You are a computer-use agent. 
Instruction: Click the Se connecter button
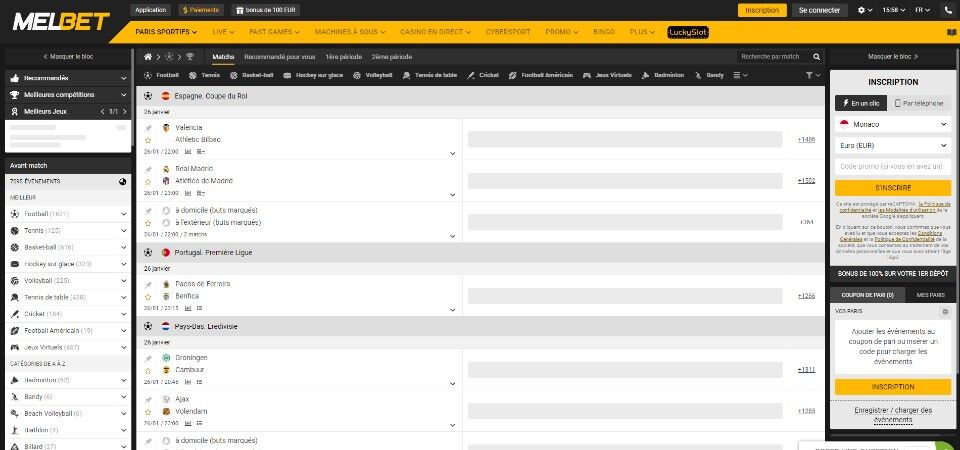coord(820,10)
